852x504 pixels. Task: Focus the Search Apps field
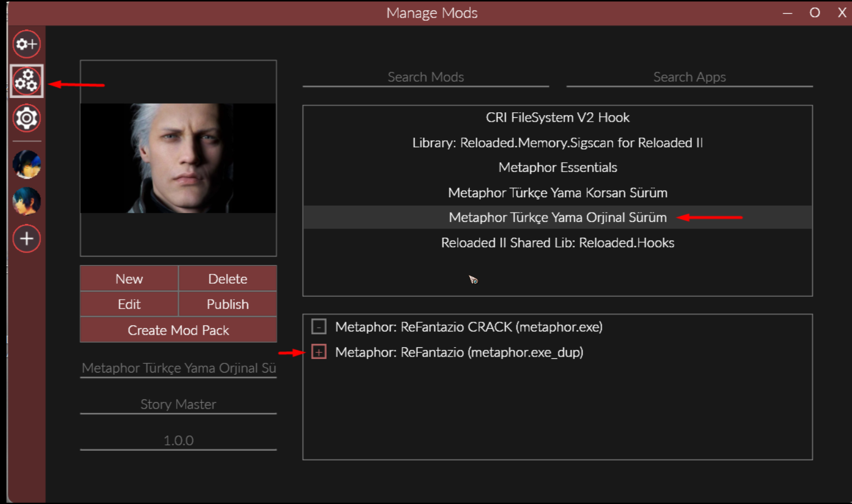[x=689, y=77]
